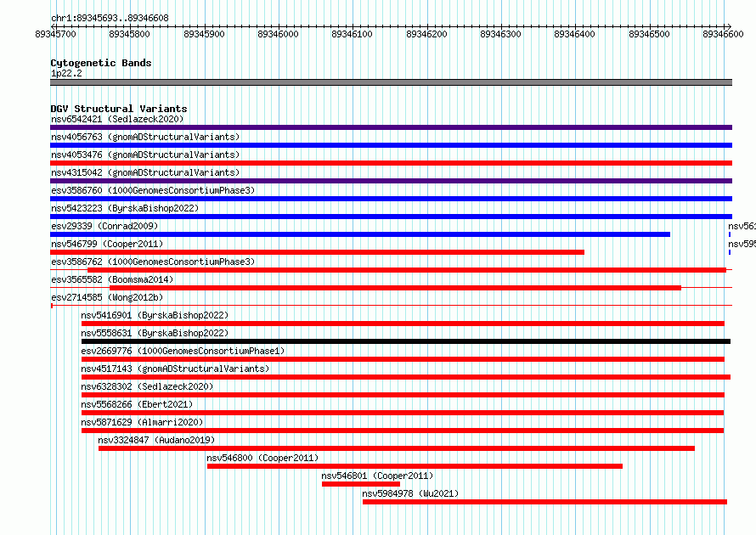Click ruler position 89346100

(352, 34)
